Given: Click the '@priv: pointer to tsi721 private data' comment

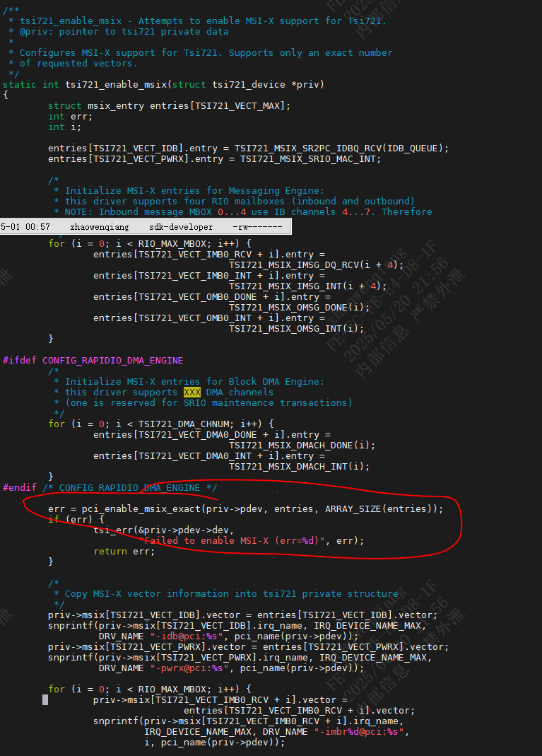Looking at the screenshot, I should pos(124,31).
